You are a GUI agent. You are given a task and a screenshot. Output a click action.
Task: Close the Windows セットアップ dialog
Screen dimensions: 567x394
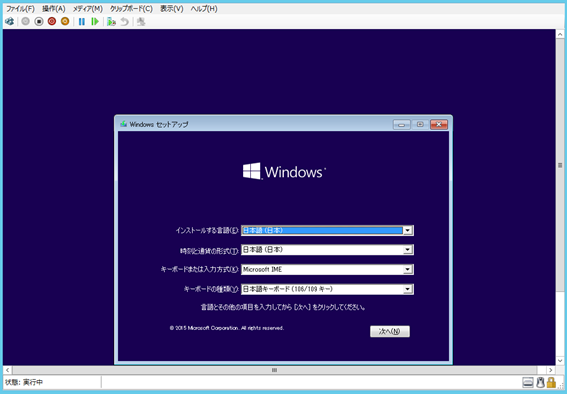439,124
